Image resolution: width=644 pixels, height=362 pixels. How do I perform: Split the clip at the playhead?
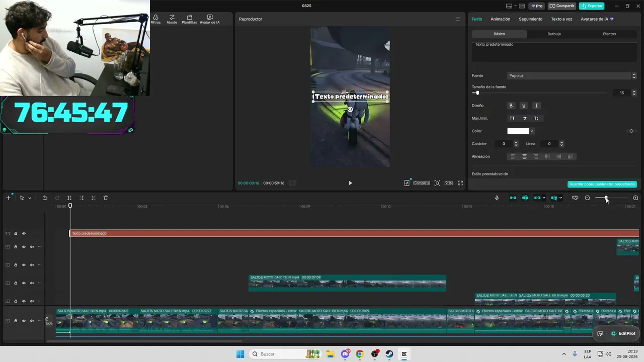pos(69,198)
